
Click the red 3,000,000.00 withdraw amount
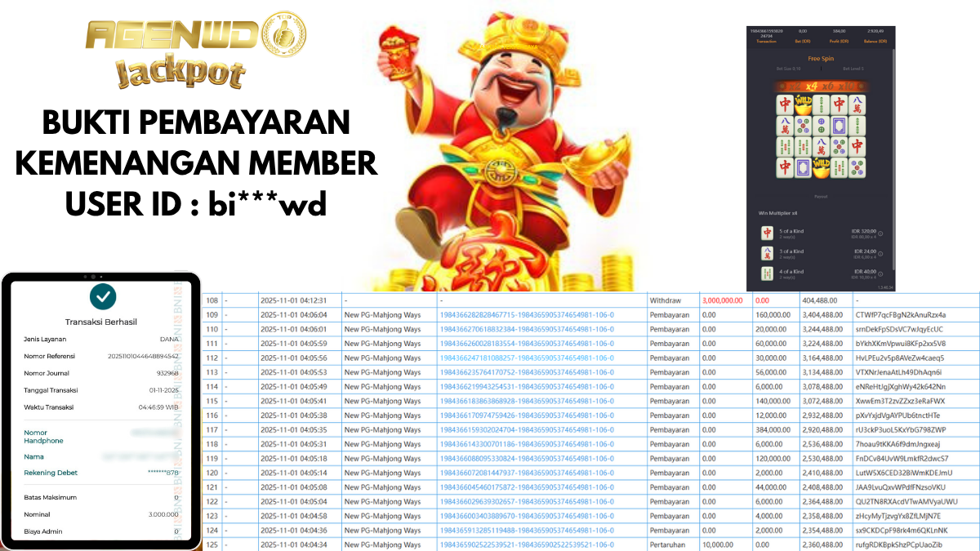pyautogui.click(x=722, y=300)
